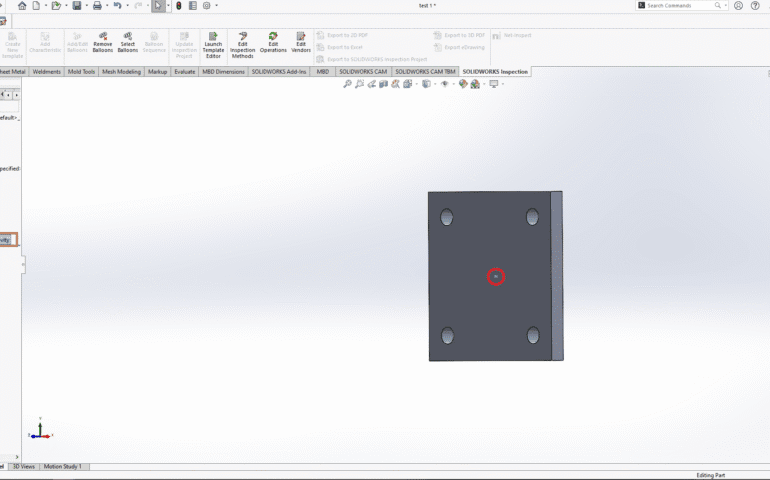The width and height of the screenshot is (770, 480).
Task: Click Previous View icon in view toolbar
Action: [372, 84]
